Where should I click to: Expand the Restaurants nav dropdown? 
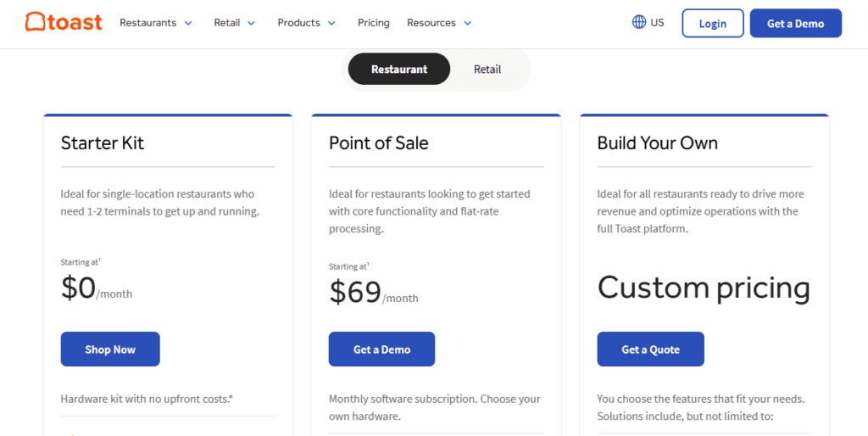(x=156, y=23)
